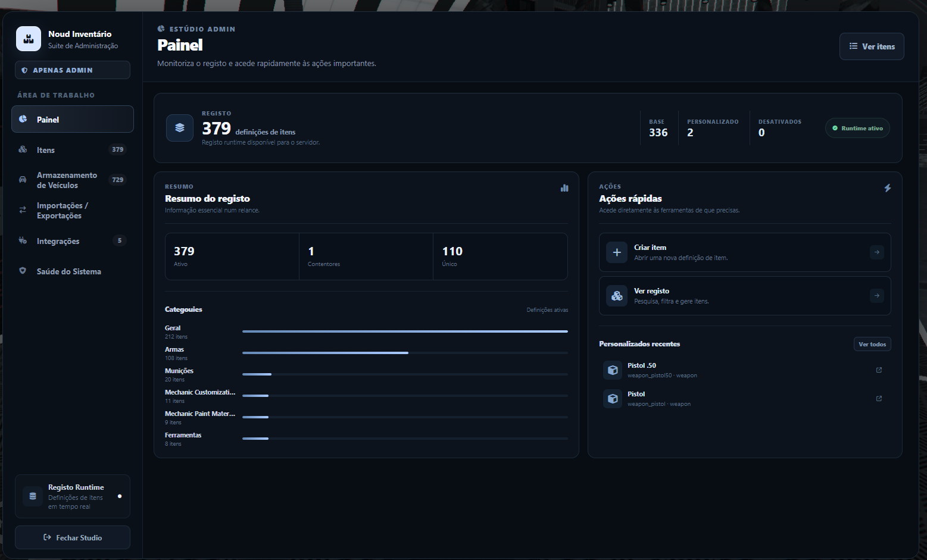Click the "212 itens" count under Geral
Screen dimensions: 927x560
176,337
